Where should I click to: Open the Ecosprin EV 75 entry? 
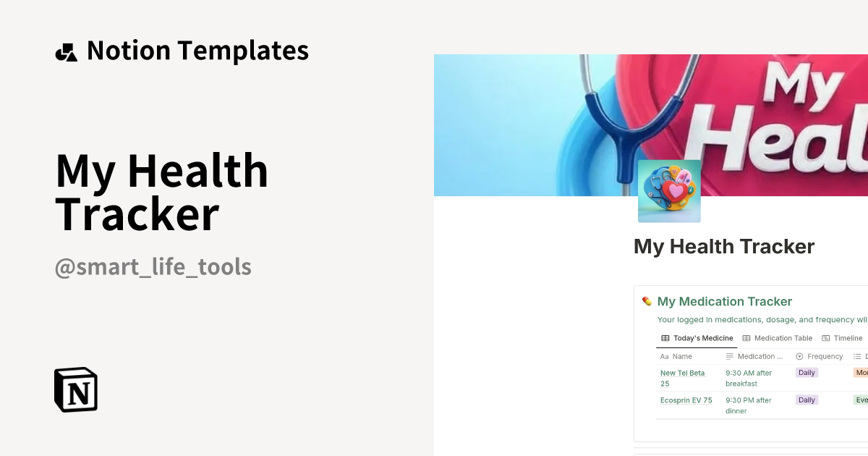(686, 400)
